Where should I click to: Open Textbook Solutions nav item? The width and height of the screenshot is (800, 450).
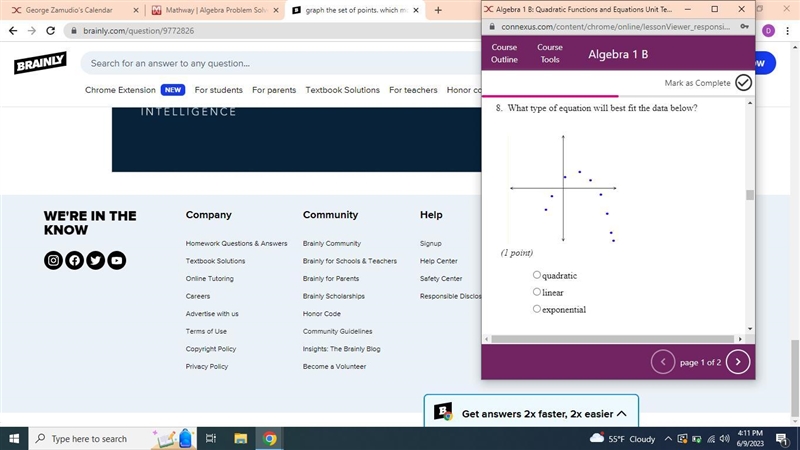(x=342, y=90)
